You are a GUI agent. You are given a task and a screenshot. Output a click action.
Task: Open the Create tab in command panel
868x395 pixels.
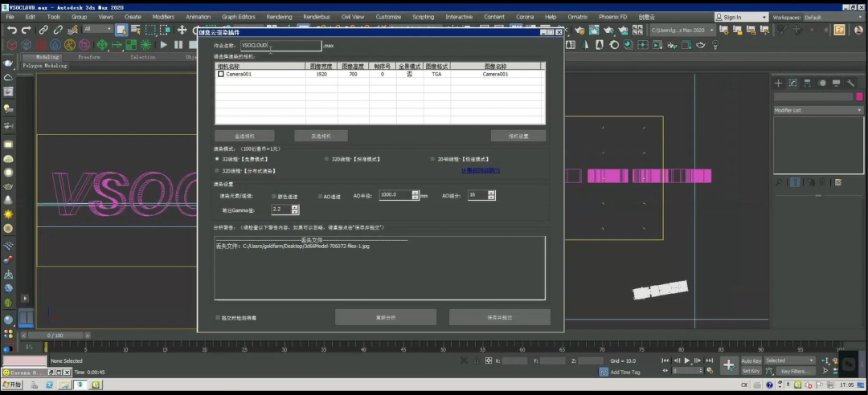click(x=778, y=83)
